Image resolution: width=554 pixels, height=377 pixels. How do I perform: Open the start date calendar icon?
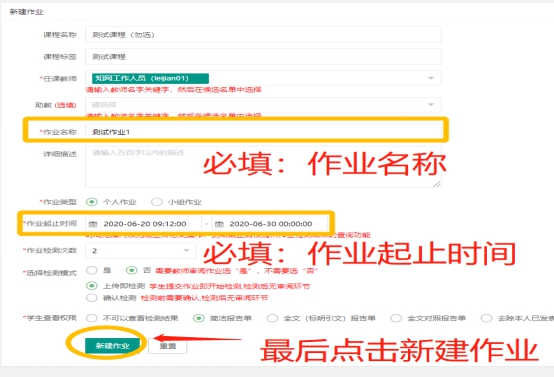pos(93,224)
